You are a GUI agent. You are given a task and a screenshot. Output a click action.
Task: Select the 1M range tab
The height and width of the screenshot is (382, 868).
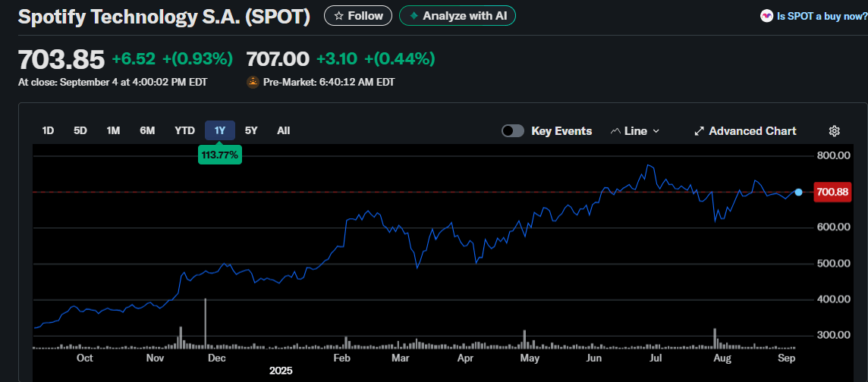click(113, 130)
